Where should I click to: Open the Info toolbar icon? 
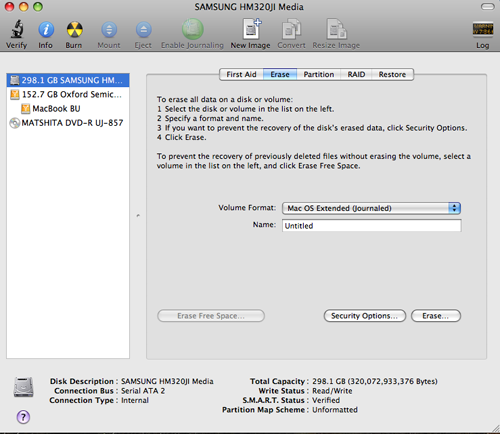click(x=46, y=29)
